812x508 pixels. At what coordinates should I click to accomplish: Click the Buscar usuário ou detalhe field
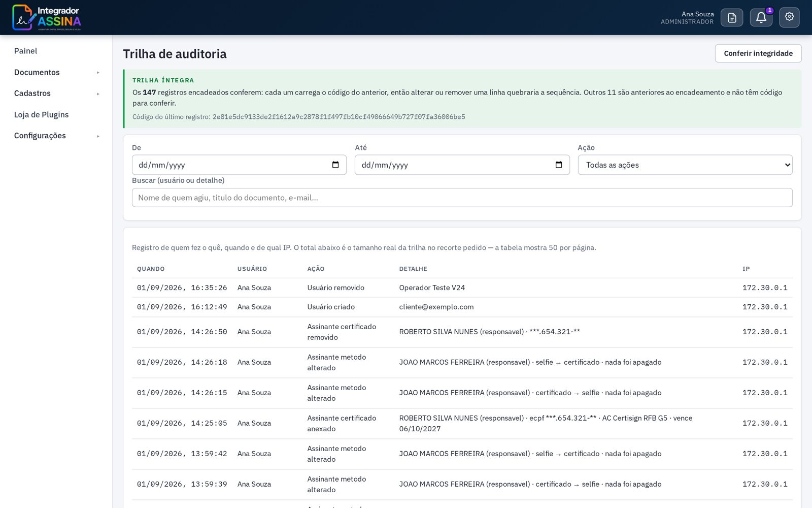pos(462,198)
